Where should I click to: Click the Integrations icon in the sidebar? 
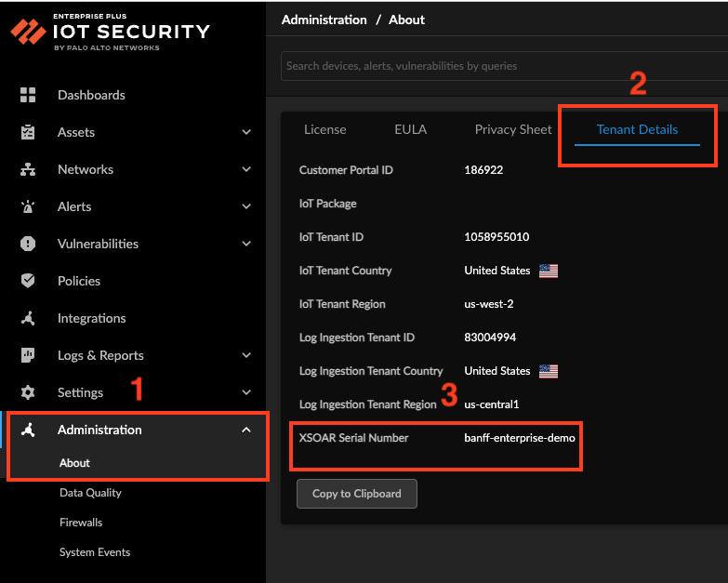pyautogui.click(x=28, y=318)
